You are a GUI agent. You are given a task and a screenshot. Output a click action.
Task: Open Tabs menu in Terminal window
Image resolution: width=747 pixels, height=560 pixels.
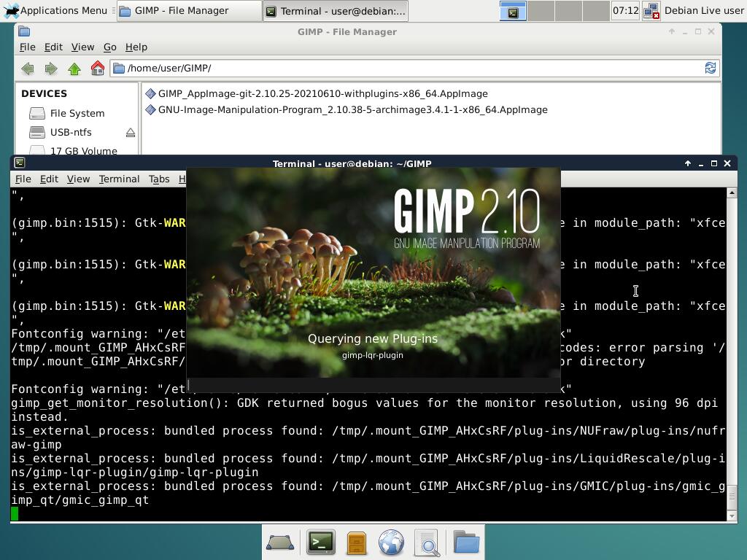[159, 179]
